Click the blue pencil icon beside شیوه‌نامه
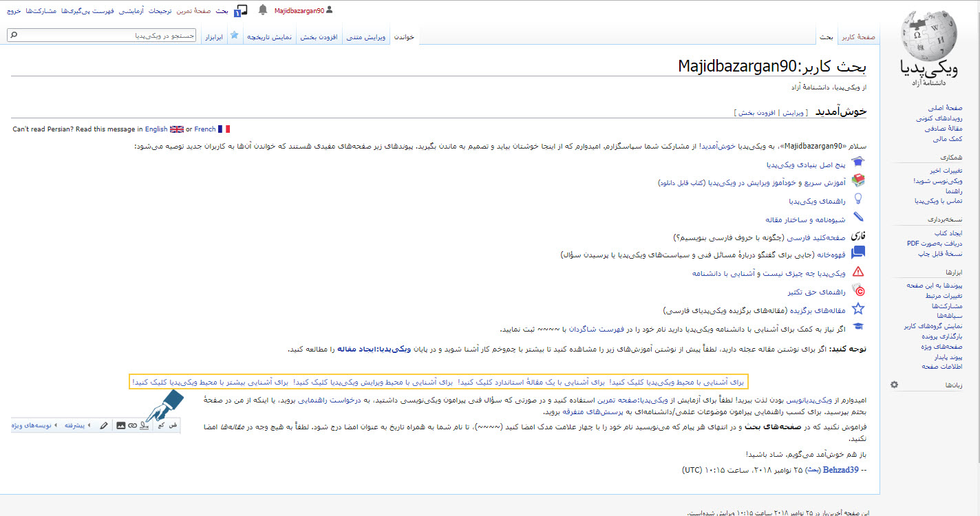Image resolution: width=980 pixels, height=516 pixels. point(858,218)
